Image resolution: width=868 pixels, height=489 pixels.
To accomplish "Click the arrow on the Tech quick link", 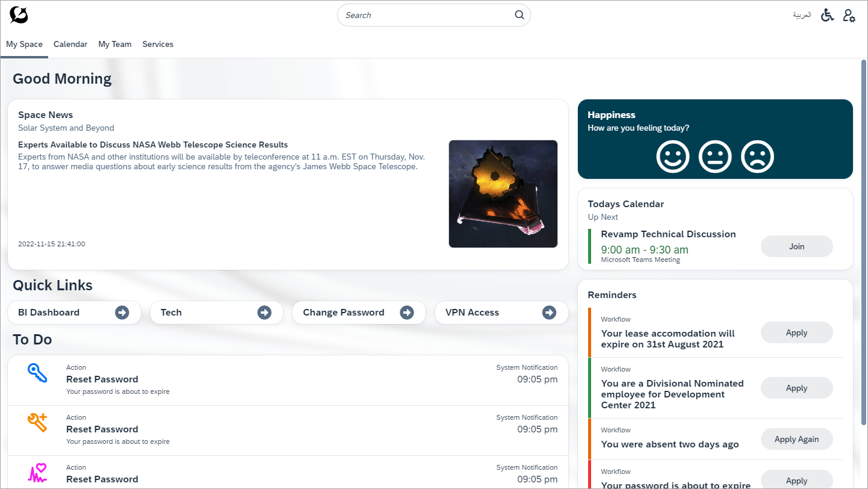I will (x=264, y=313).
